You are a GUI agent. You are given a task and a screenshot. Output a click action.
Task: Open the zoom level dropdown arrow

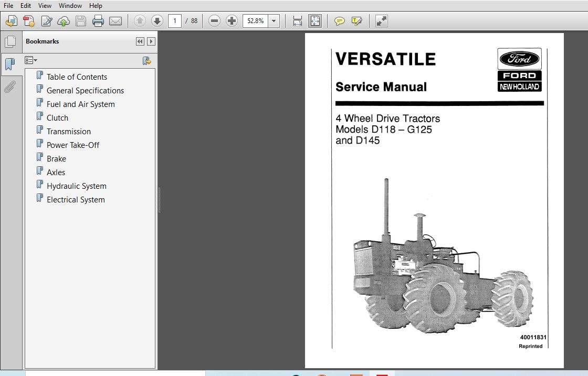(x=274, y=21)
